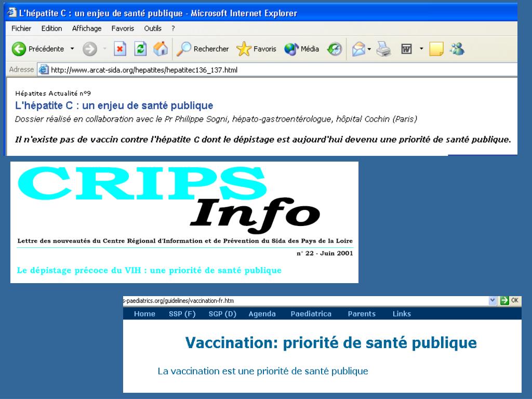The height and width of the screenshot is (399, 532).
Task: Click the Internet Explorer title bar icon
Action: pyautogui.click(x=12, y=12)
